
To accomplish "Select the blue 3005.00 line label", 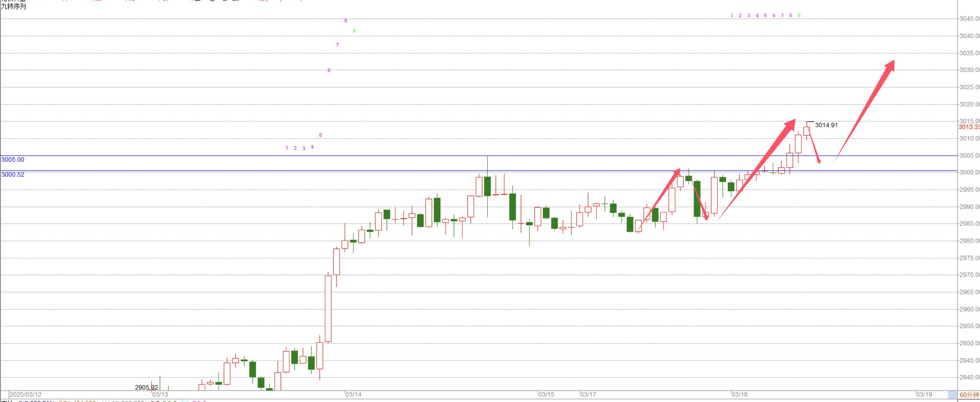I will (13, 160).
